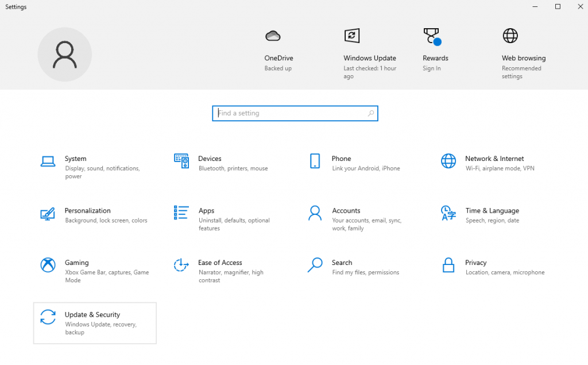This screenshot has height=365, width=588.
Task: Click the Search category magnifier icon
Action: pyautogui.click(x=315, y=265)
